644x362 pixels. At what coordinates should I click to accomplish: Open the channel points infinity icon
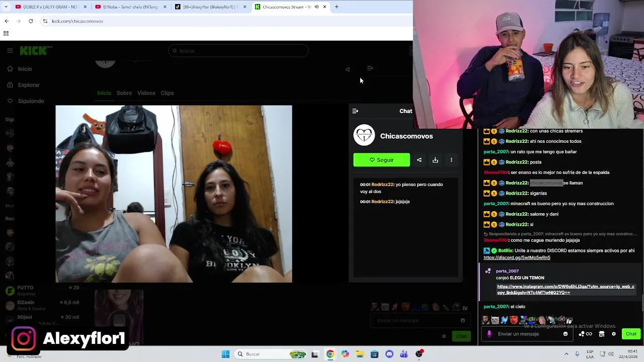586,334
